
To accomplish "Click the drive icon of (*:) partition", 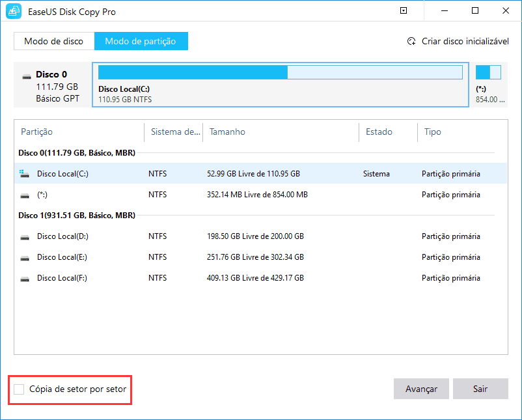I will pos(25,195).
